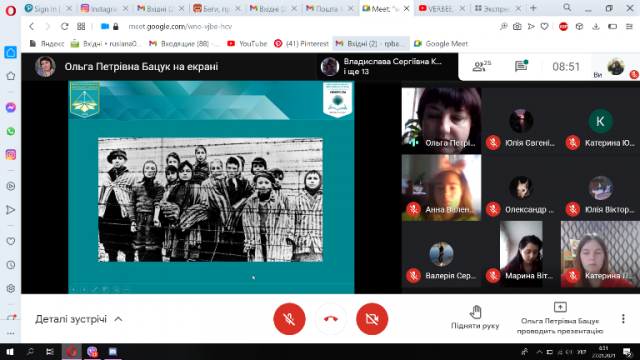Toggle the ad blocker shield icon
This screenshot has height=360, width=640.
tap(563, 27)
